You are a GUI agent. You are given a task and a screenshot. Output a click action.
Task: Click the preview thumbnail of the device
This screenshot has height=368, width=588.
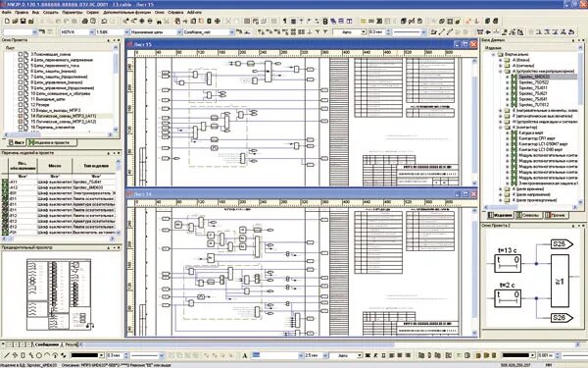click(60, 294)
